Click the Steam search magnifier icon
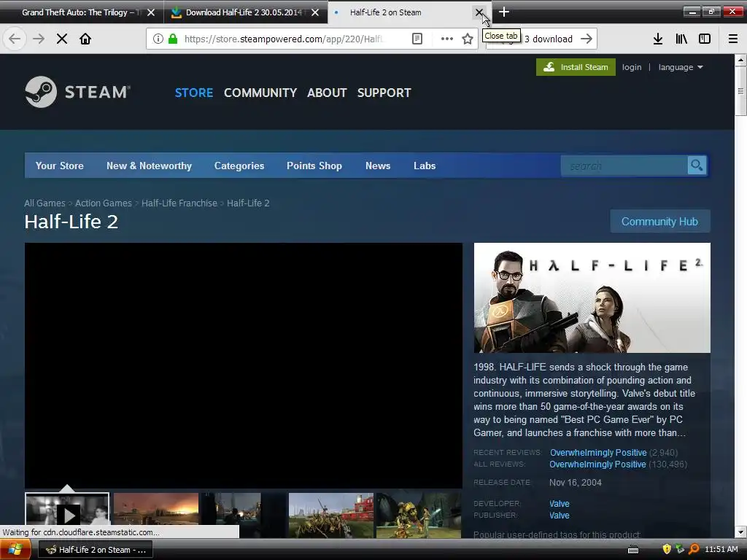 point(697,166)
